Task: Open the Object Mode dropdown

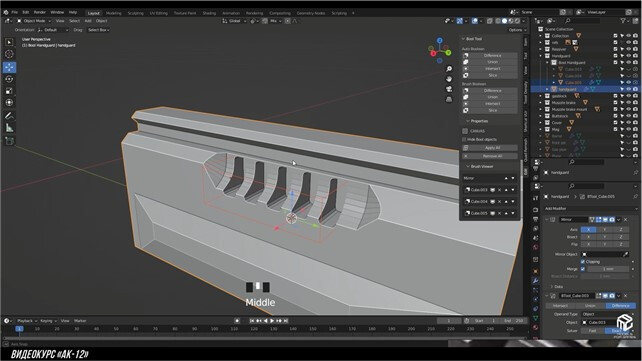Action: (x=34, y=21)
